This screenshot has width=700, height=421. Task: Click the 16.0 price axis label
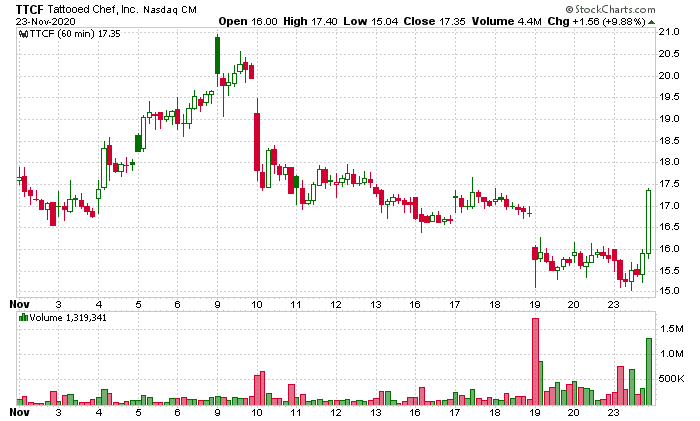coord(669,249)
